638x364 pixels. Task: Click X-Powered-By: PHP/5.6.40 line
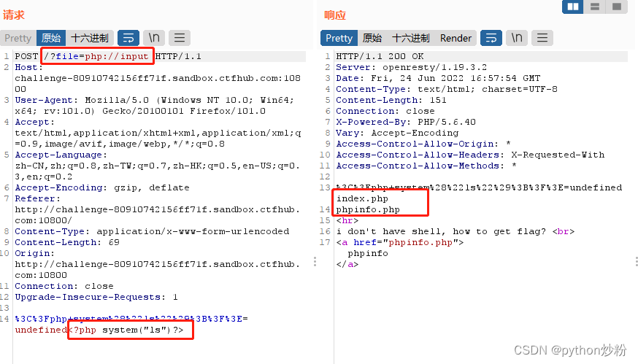point(406,122)
